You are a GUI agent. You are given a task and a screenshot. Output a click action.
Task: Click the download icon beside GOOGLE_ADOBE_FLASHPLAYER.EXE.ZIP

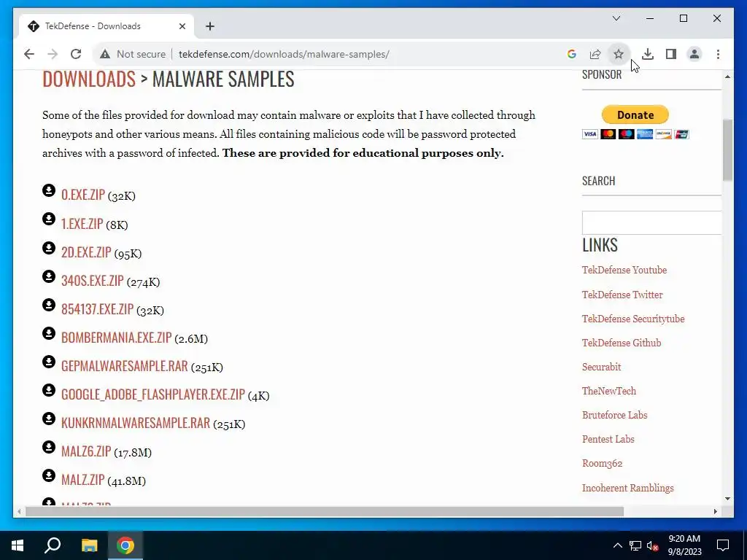tap(49, 390)
